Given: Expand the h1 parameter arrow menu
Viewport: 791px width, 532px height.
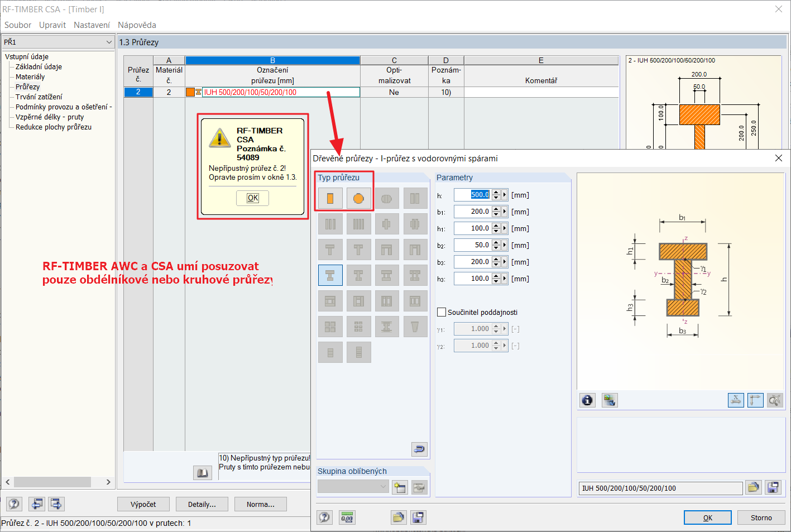Looking at the screenshot, I should coord(505,228).
